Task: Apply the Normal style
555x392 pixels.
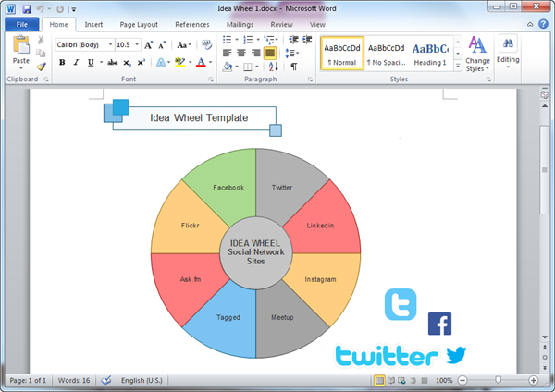Action: coord(342,54)
